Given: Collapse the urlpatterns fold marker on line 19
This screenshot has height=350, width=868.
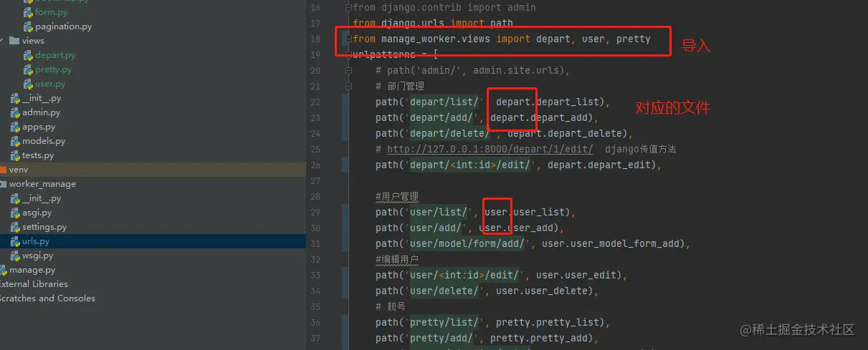Looking at the screenshot, I should (349, 55).
